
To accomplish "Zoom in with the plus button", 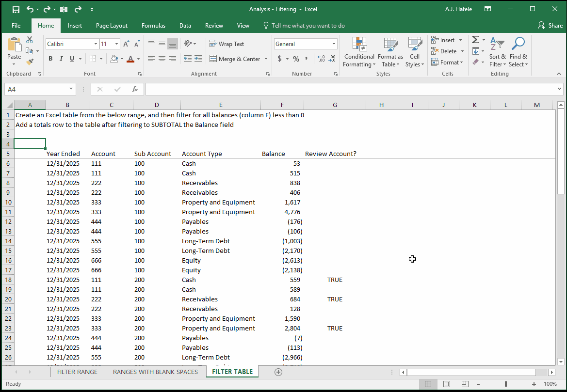I will click(534, 384).
